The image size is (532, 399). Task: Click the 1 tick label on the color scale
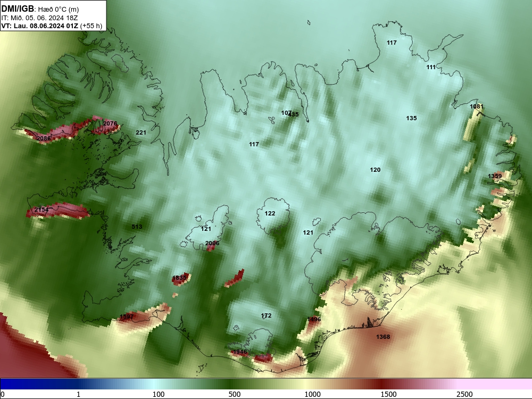point(79,394)
